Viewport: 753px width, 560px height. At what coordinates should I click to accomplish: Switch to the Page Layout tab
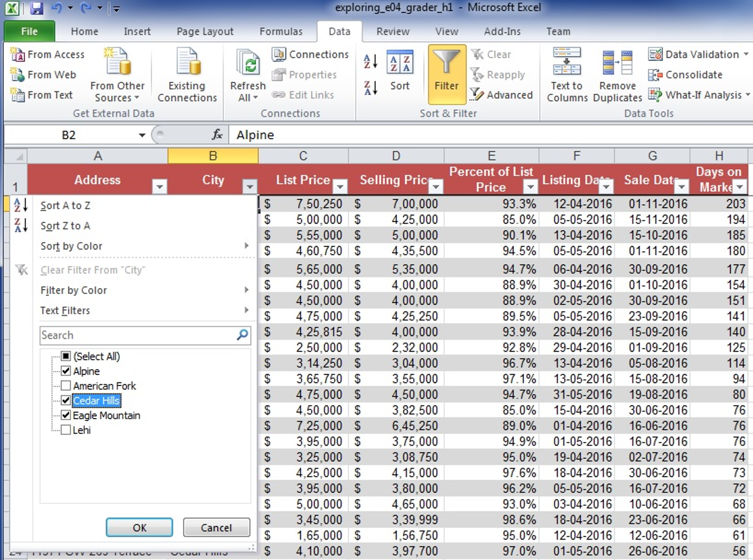click(x=205, y=32)
